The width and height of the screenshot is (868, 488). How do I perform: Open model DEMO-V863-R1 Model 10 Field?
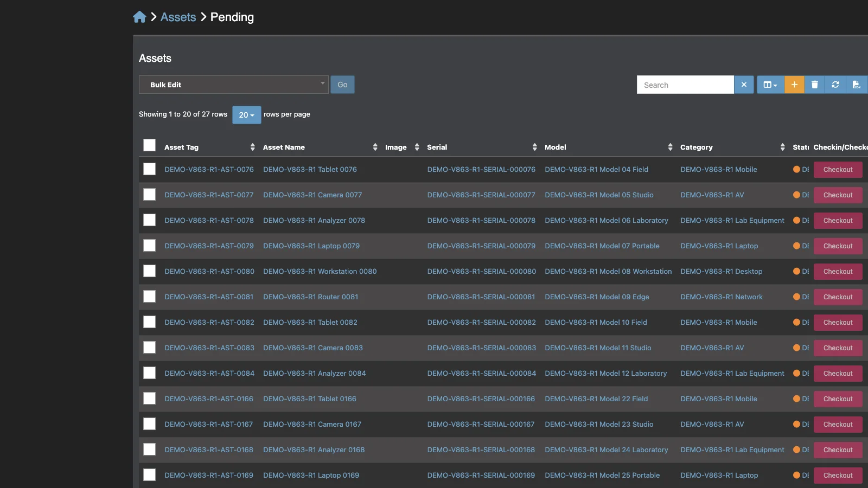click(x=596, y=322)
